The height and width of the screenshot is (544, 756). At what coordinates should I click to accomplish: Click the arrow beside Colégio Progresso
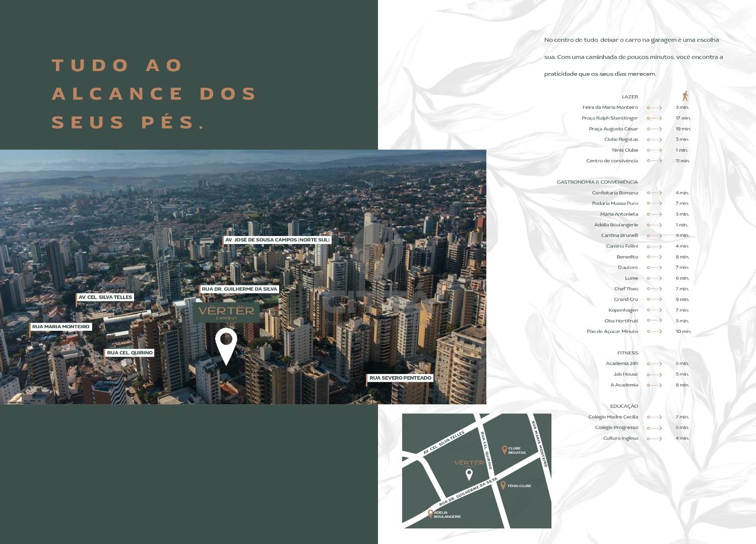pyautogui.click(x=654, y=428)
